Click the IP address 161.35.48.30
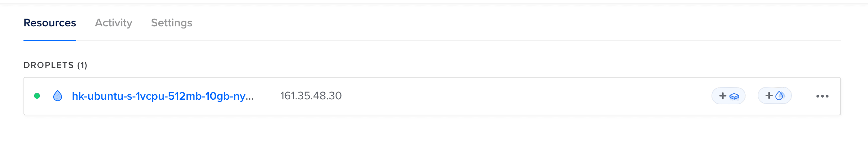This screenshot has height=141, width=868. (311, 96)
